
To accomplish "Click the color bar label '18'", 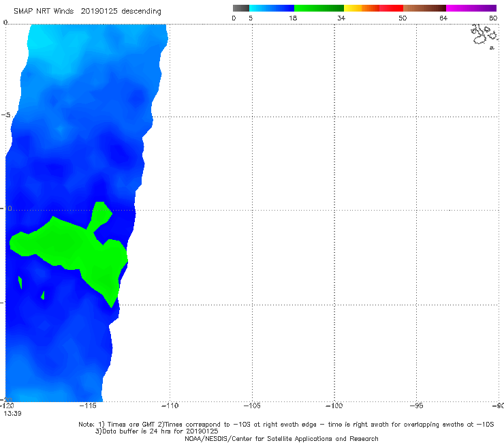I will tap(293, 18).
